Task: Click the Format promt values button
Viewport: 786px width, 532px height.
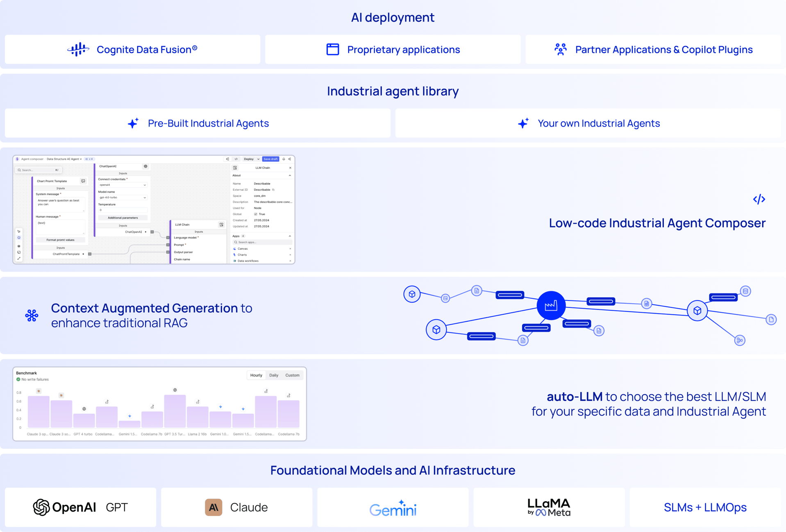Action: (60, 240)
